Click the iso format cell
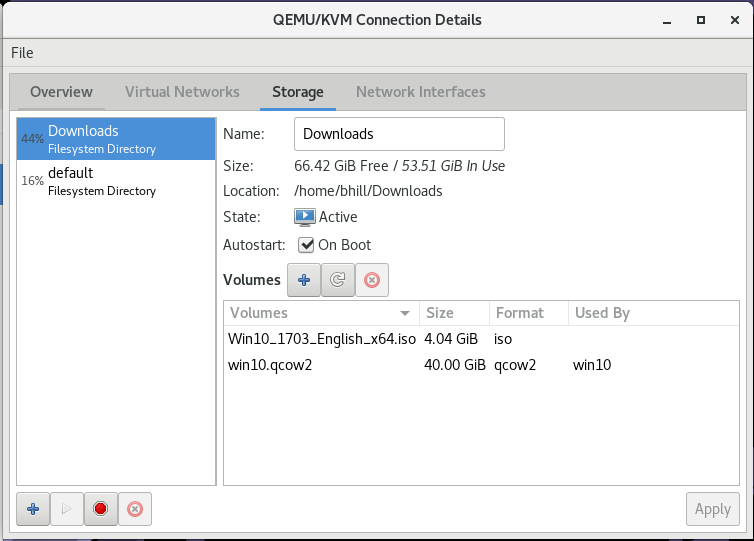Screen dimensions: 754x541 coord(503,339)
